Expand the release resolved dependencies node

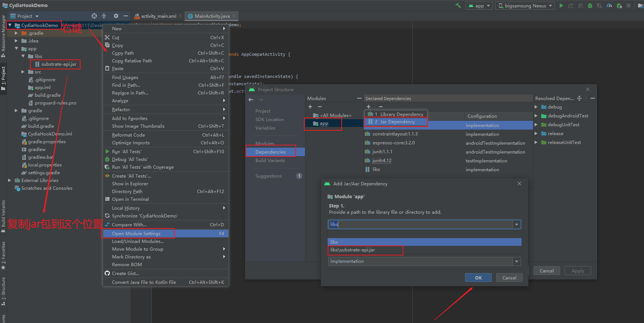tap(536, 133)
